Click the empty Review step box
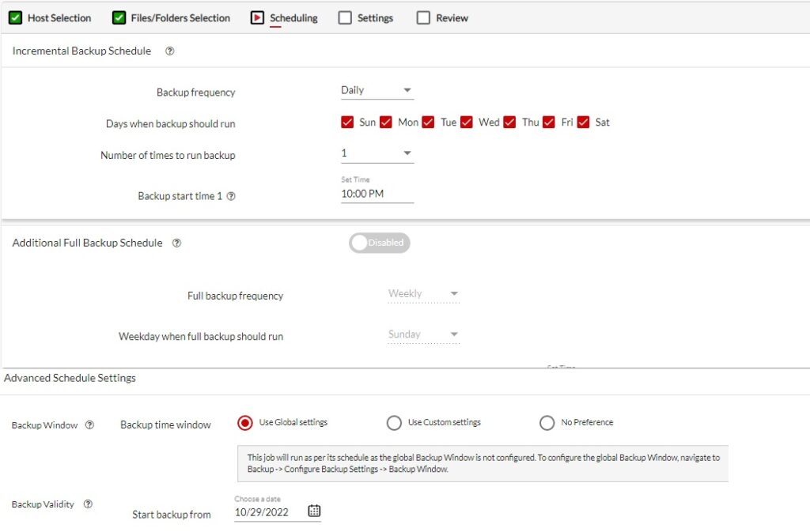 (423, 17)
